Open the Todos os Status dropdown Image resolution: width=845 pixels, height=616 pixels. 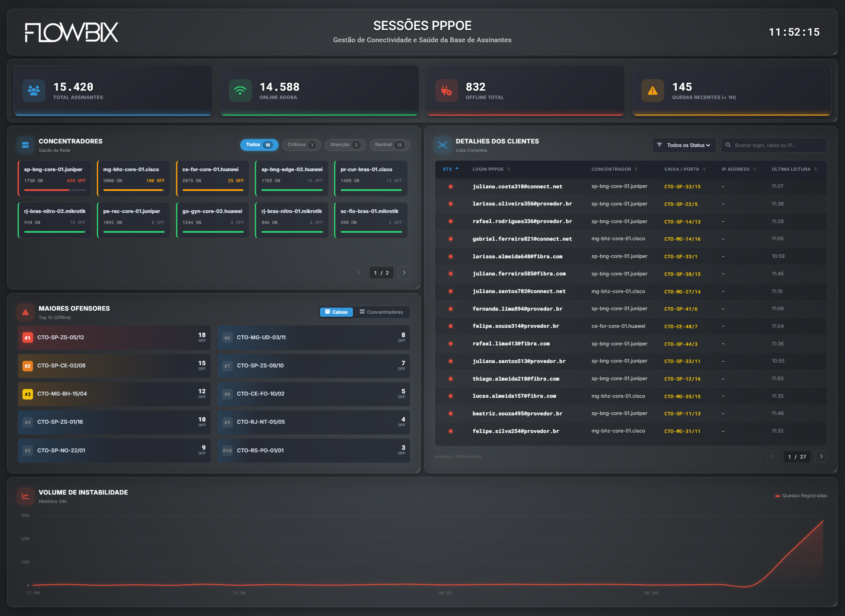[684, 145]
